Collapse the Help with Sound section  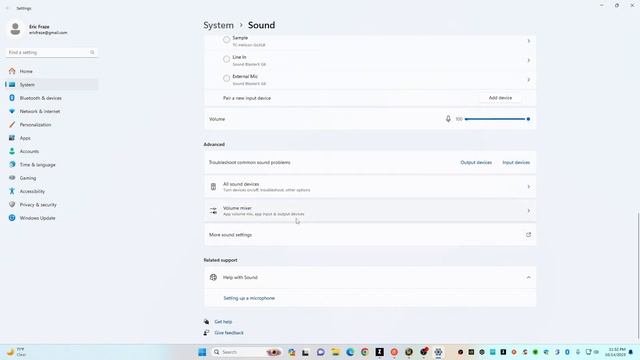pyautogui.click(x=529, y=278)
